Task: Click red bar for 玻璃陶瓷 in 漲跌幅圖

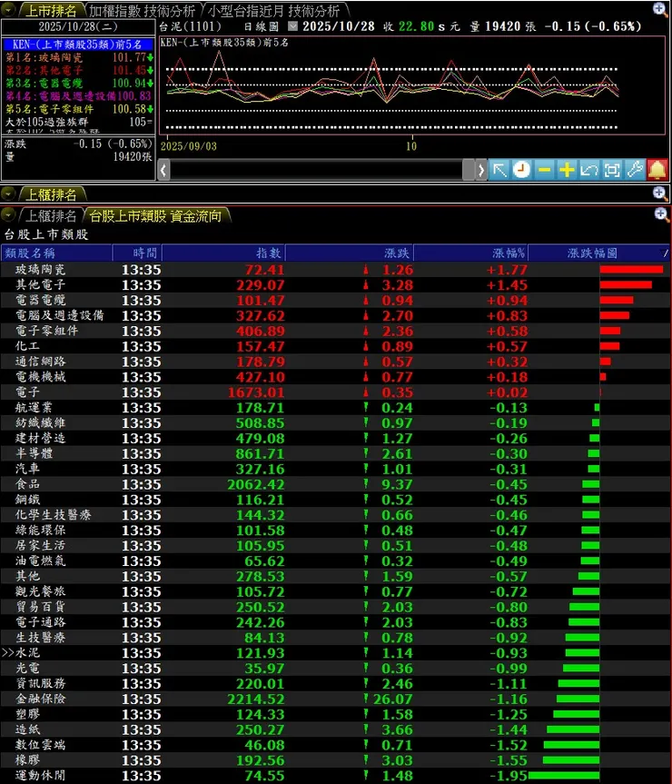Action: point(631,270)
